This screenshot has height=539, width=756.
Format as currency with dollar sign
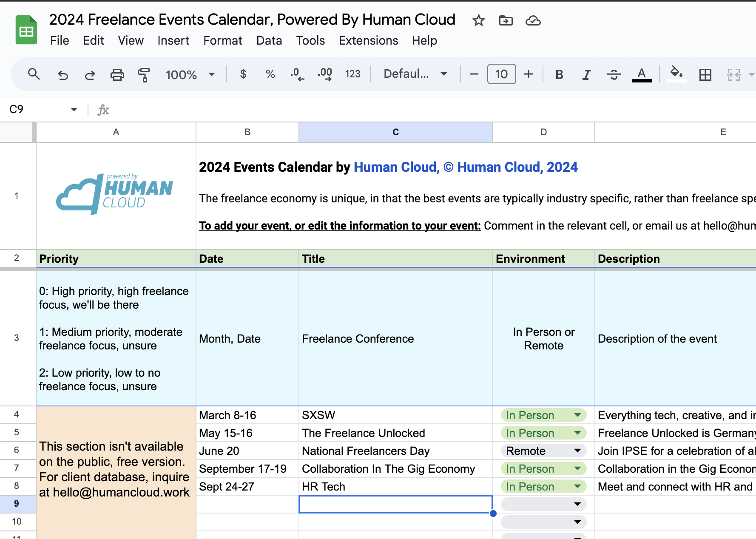243,74
